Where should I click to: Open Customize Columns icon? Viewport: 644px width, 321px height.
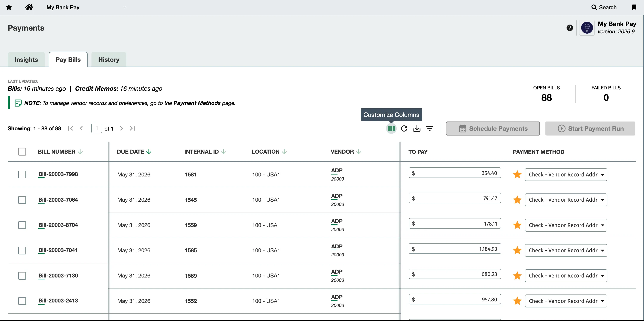391,129
